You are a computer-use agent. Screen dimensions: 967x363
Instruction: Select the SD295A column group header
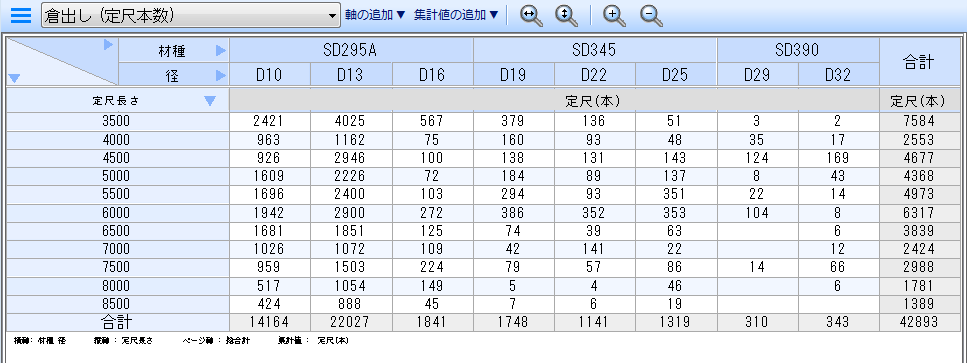pyautogui.click(x=351, y=50)
